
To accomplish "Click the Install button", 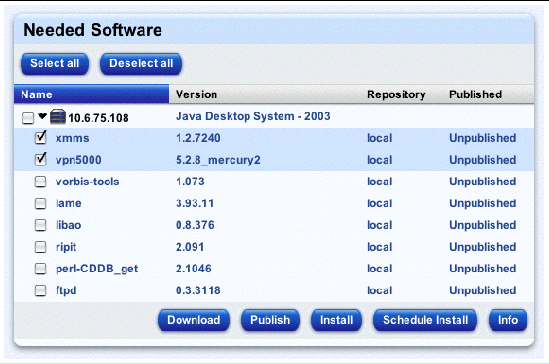I will 336,320.
